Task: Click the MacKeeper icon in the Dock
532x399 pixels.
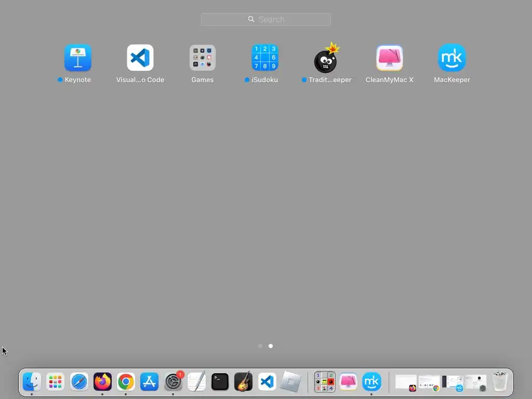Action: (x=371, y=382)
